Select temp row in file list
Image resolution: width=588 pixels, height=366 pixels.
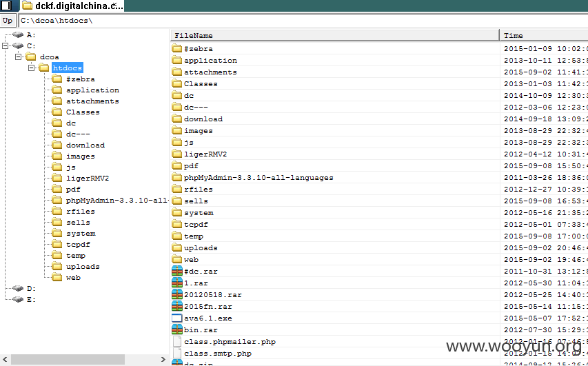pos(379,236)
